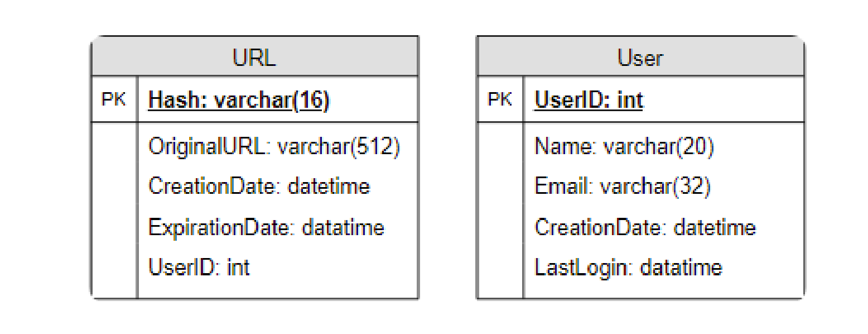Click the LastLogin: datatime field
Image resolution: width=868 pixels, height=334 pixels.
point(628,268)
